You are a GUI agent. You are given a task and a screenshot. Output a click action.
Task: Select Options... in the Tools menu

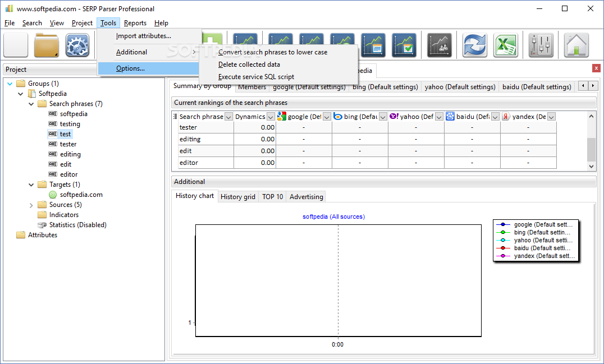[x=148, y=68]
